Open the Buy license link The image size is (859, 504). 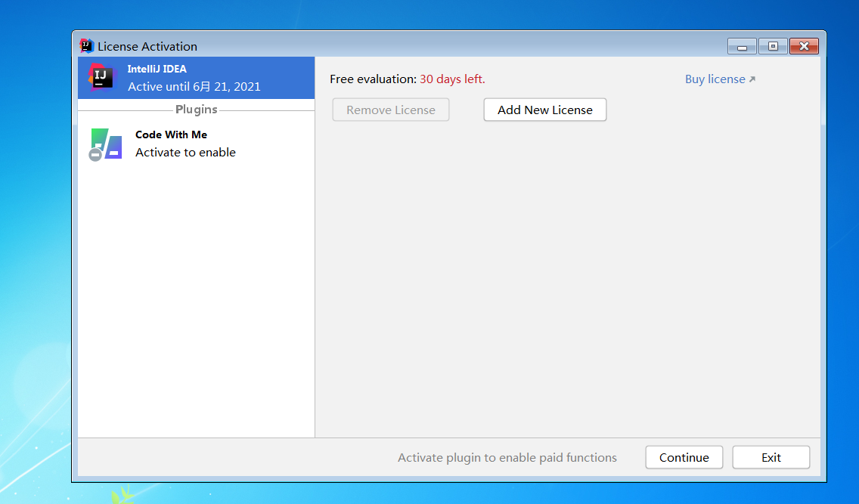point(715,79)
